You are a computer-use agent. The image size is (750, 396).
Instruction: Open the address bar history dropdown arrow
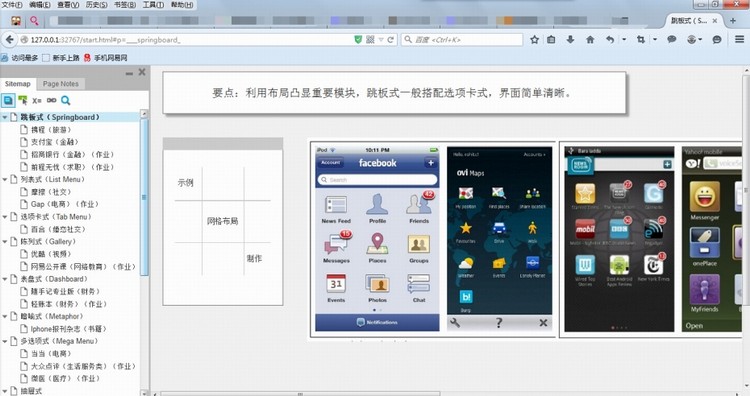pos(381,40)
